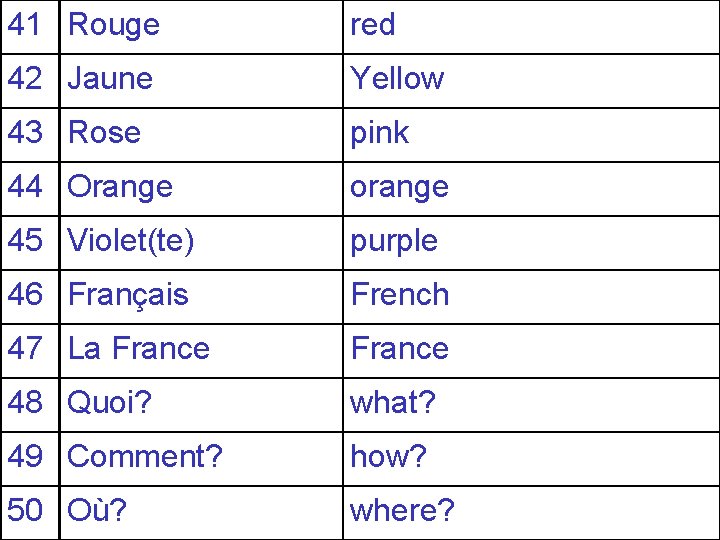
Task: Click row number 50
Action: 25,511
